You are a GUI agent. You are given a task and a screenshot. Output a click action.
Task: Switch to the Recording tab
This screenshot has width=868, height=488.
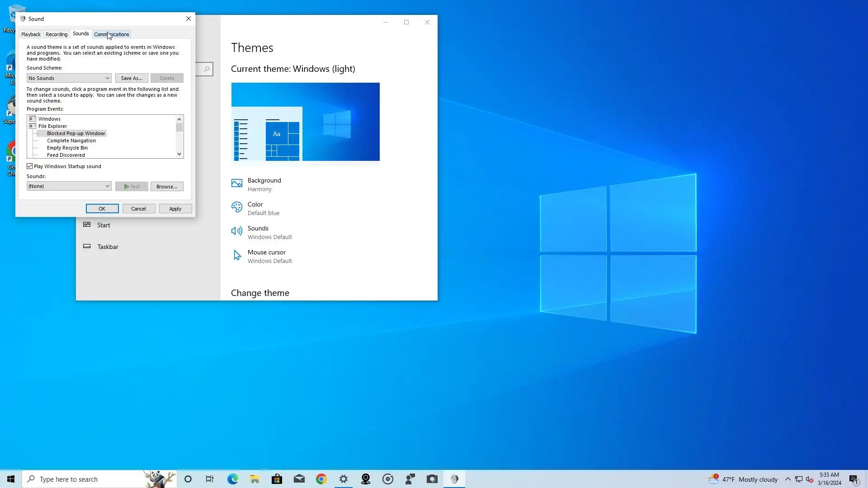[57, 34]
